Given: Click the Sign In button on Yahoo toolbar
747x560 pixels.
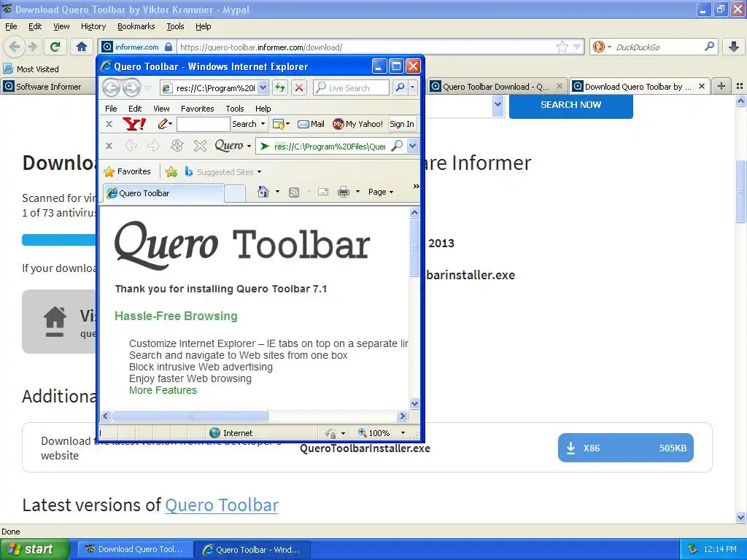Looking at the screenshot, I should click(x=402, y=124).
